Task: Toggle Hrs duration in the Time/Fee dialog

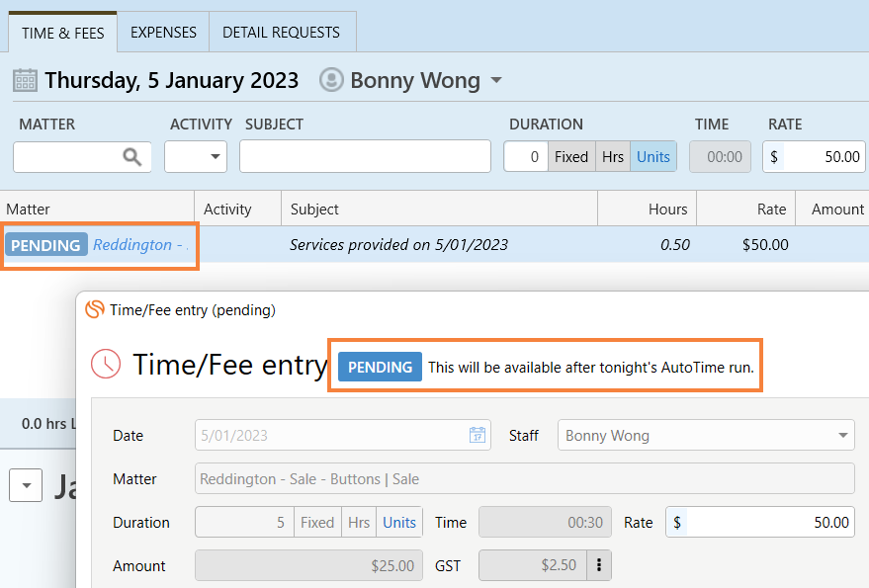Action: [x=359, y=522]
